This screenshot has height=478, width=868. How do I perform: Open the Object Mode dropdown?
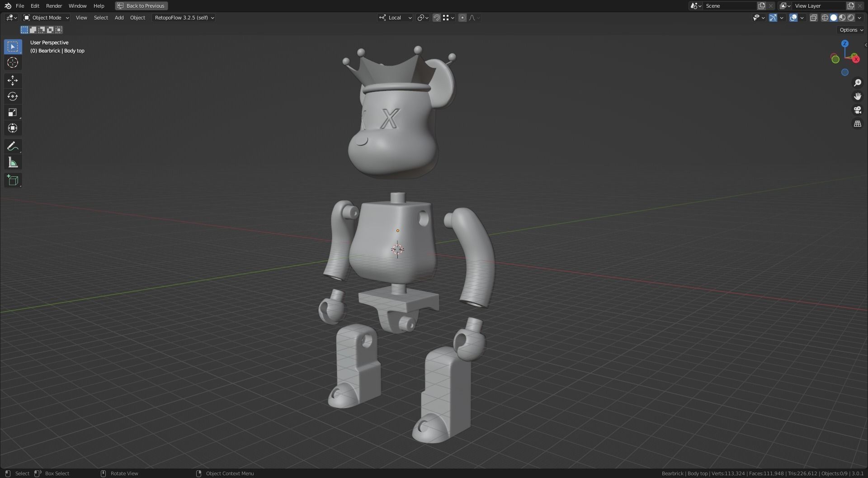pyautogui.click(x=46, y=18)
